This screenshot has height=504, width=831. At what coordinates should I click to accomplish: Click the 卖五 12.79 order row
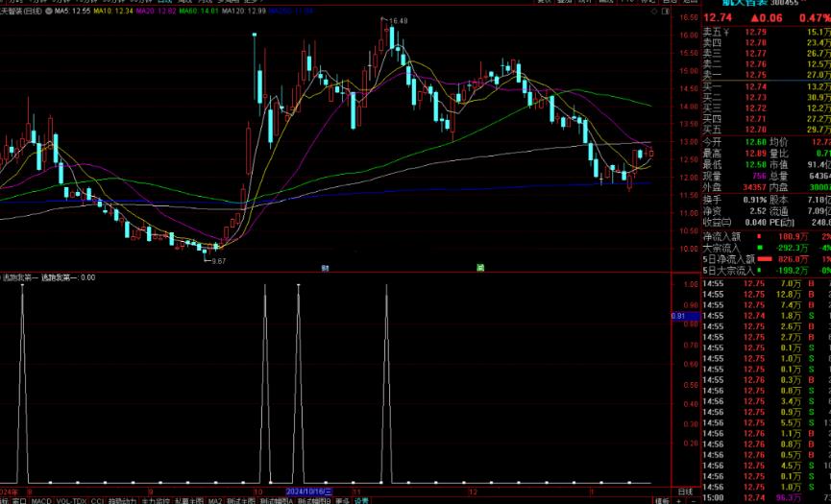(x=767, y=33)
